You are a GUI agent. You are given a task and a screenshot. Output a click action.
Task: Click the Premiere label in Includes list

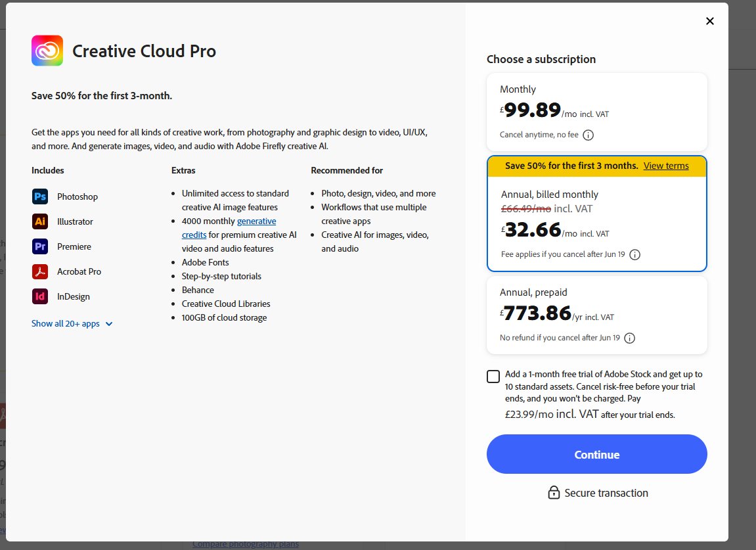(x=74, y=246)
